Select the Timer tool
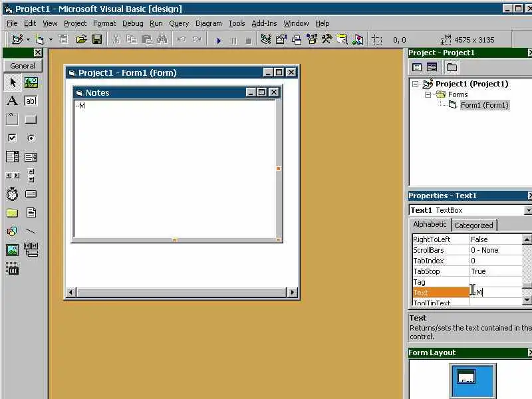The width and height of the screenshot is (532, 399). click(13, 194)
